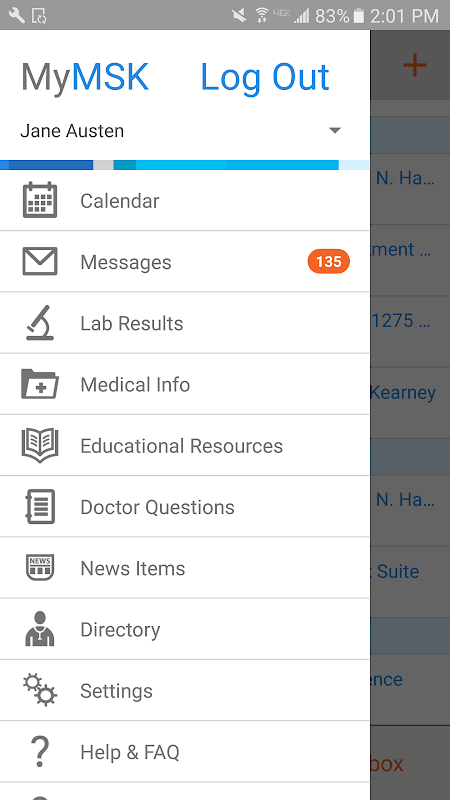This screenshot has height=800, width=450.
Task: Tap the Directory doctor icon
Action: [x=40, y=629]
